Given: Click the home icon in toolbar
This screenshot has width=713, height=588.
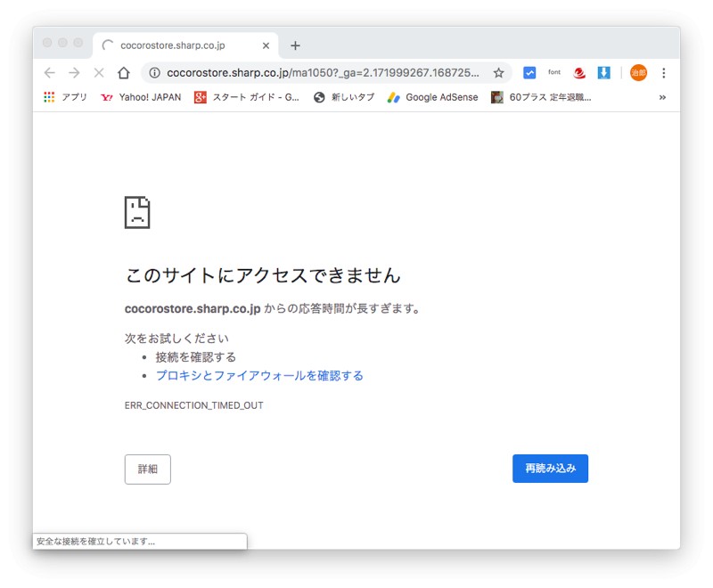Looking at the screenshot, I should (x=124, y=73).
